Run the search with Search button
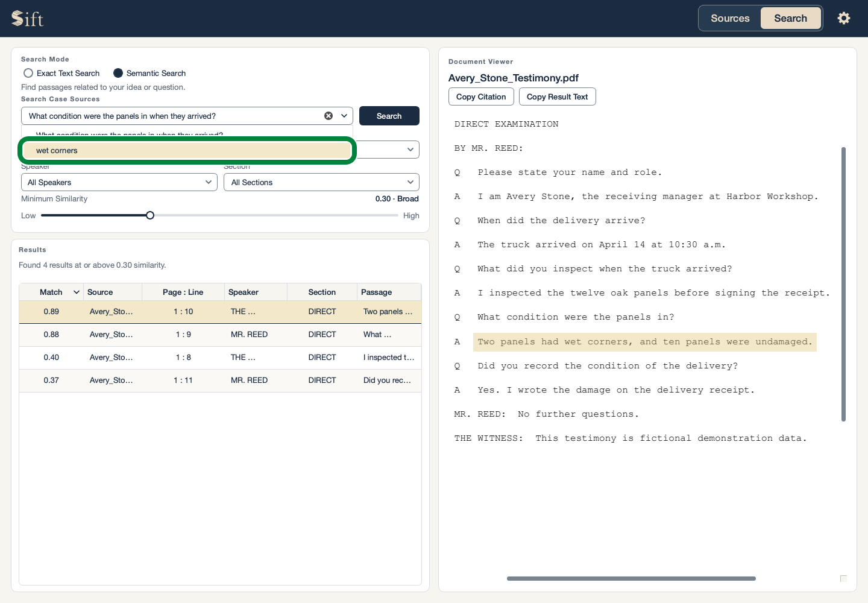The width and height of the screenshot is (868, 603). 389,116
